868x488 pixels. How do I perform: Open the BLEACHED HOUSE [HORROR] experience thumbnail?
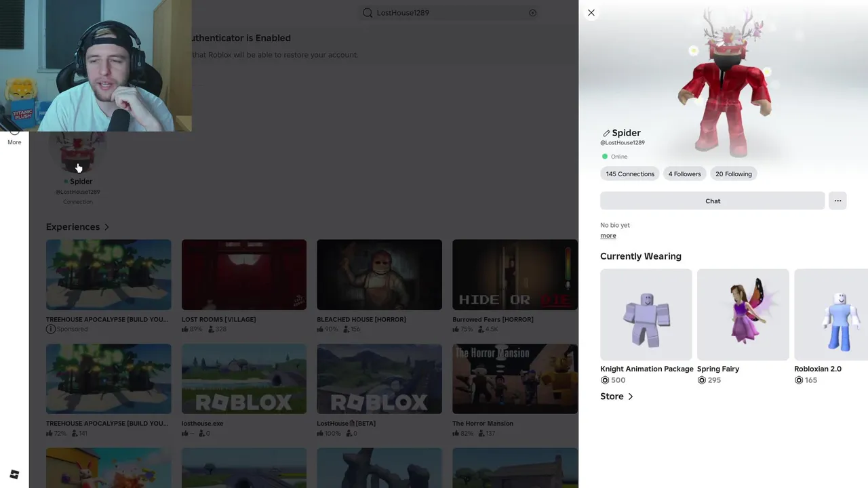tap(379, 274)
